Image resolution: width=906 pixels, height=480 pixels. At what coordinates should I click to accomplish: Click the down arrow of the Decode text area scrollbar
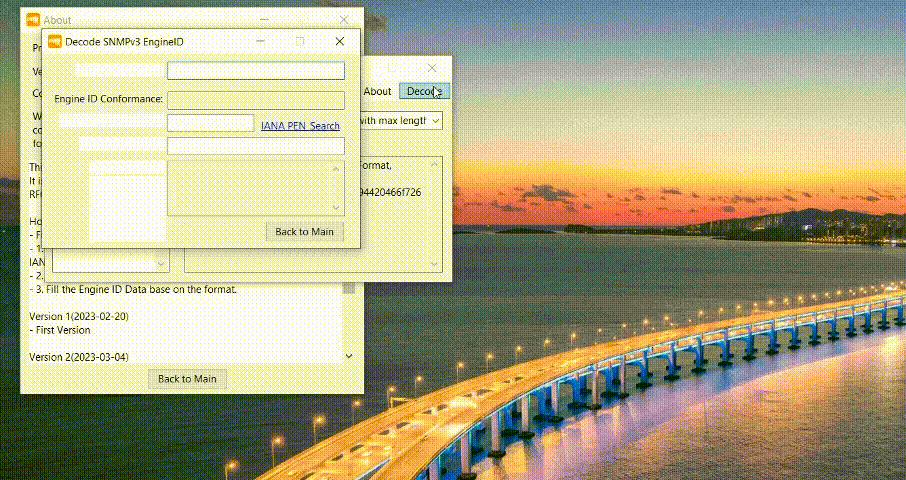[x=337, y=208]
